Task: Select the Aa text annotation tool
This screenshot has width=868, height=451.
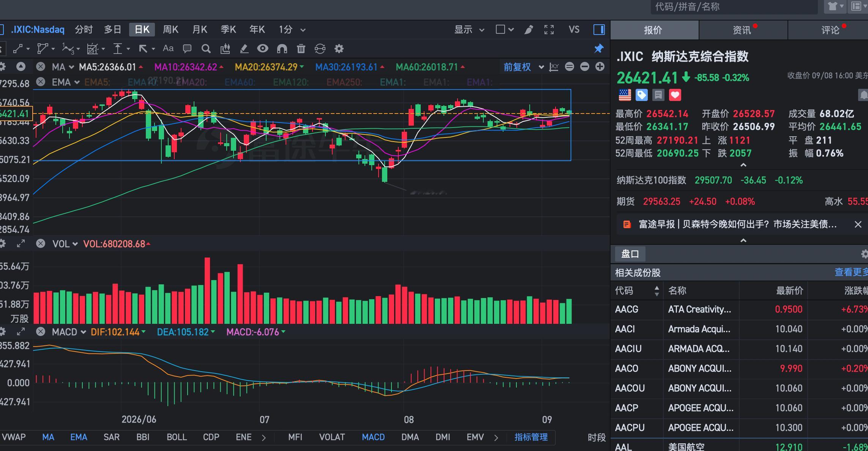Action: click(168, 49)
